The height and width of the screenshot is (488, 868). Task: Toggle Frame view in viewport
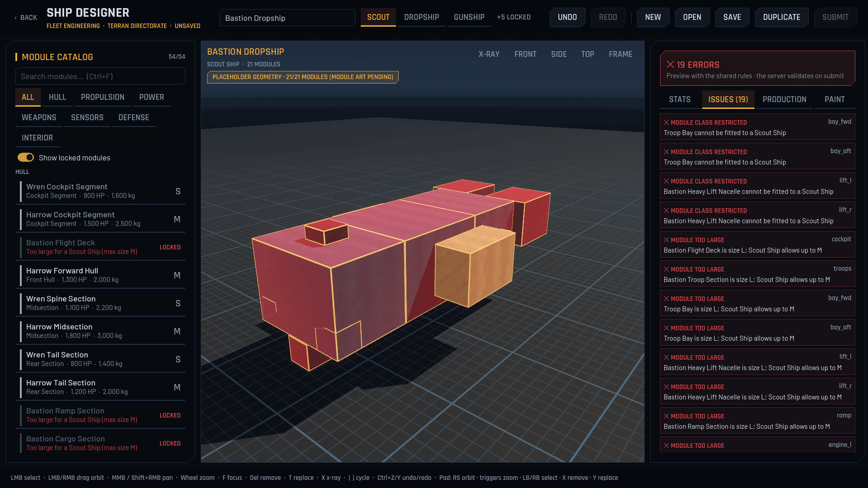pyautogui.click(x=620, y=54)
